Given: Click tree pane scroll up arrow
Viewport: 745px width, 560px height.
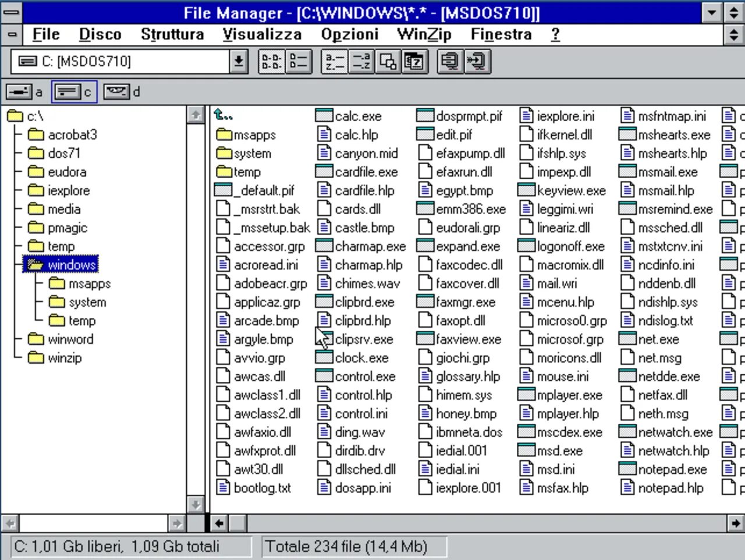Looking at the screenshot, I should click(196, 115).
